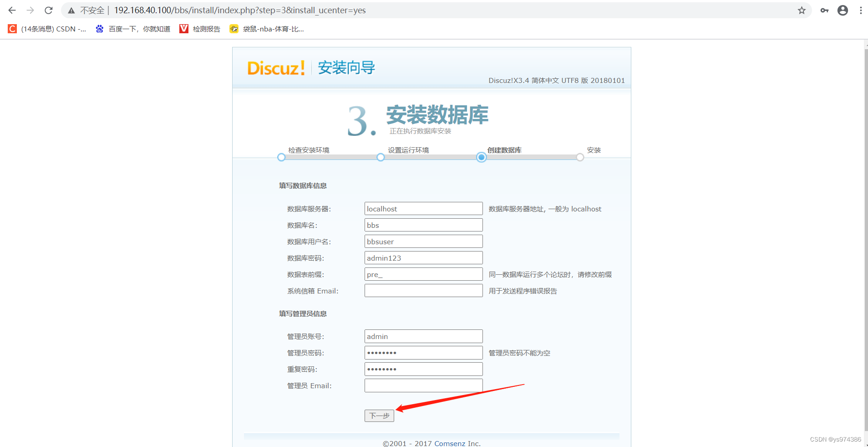Focus the 数据库用户名 field containing bbsuser
The width and height of the screenshot is (868, 447).
pyautogui.click(x=423, y=241)
